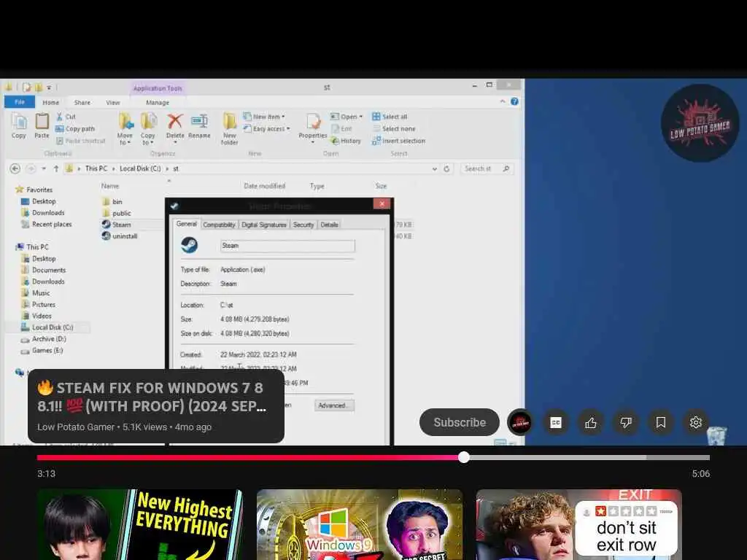The height and width of the screenshot is (560, 747).
Task: Click Copy path in ribbon
Action: click(x=75, y=128)
